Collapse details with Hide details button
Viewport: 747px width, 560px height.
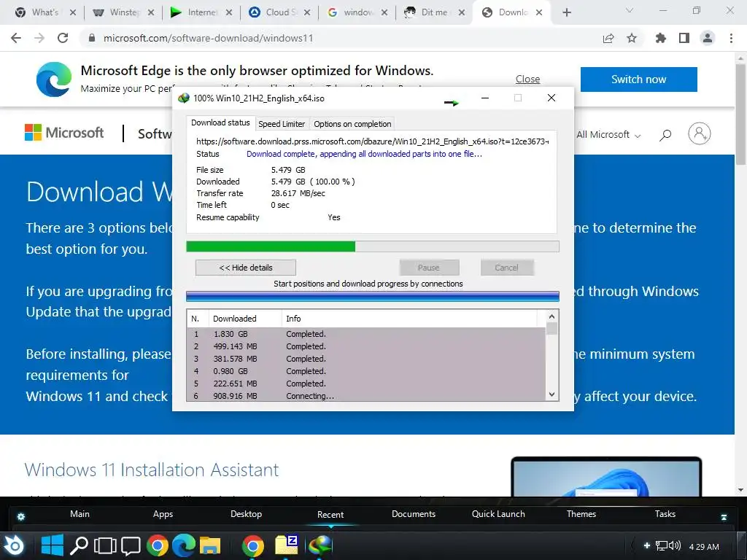point(245,268)
